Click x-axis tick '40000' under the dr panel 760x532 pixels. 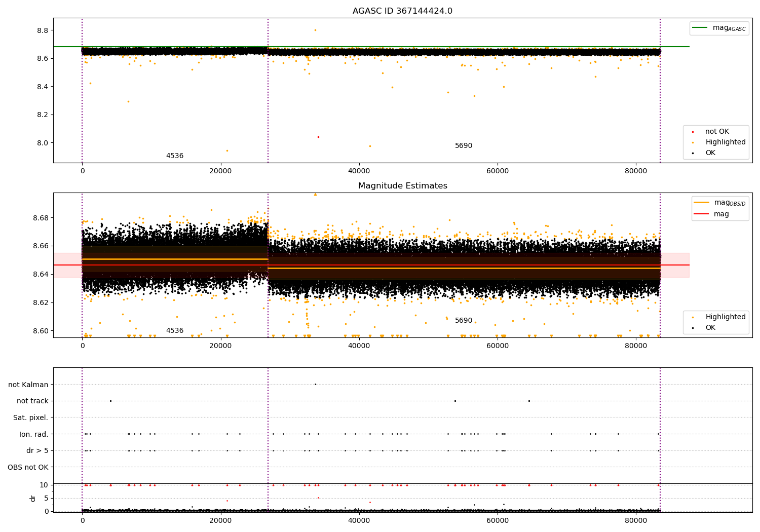pos(359,520)
